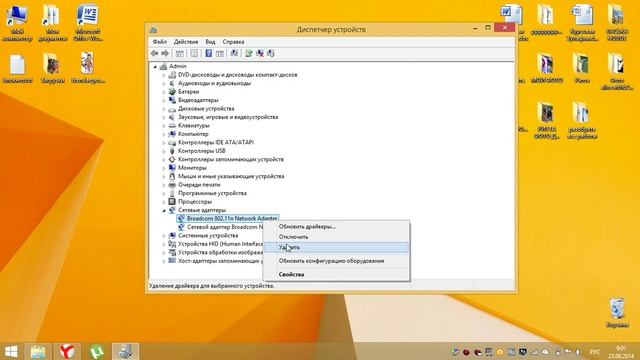Select the Компьютер tree item
This screenshot has height=360, width=640.
(x=193, y=134)
